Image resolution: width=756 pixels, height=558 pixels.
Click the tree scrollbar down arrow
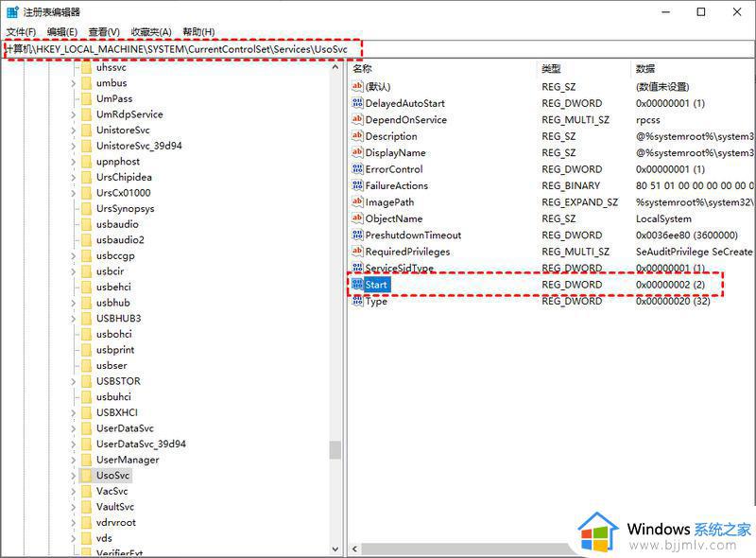(335, 549)
